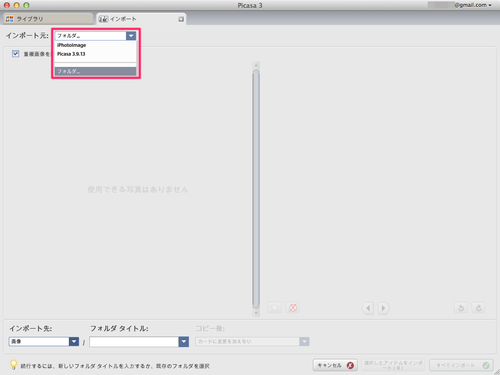Screen dimensions: 500x375
Task: Go to previous photo with left arrow
Action: coord(368,308)
